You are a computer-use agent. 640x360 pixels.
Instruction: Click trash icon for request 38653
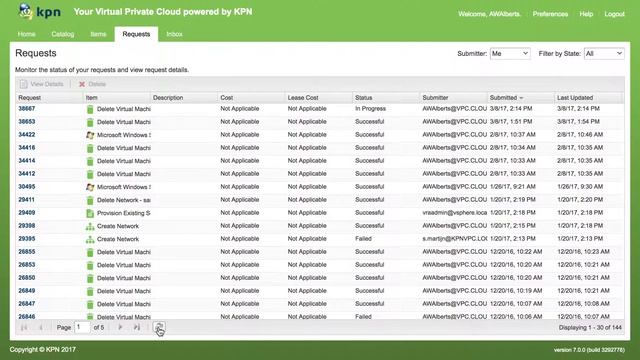90,122
